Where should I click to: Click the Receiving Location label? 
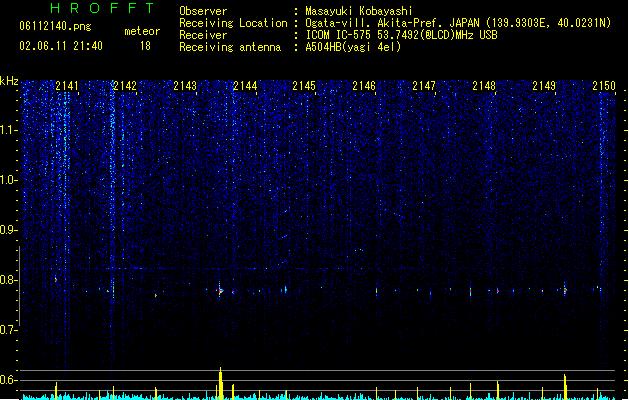(x=233, y=23)
